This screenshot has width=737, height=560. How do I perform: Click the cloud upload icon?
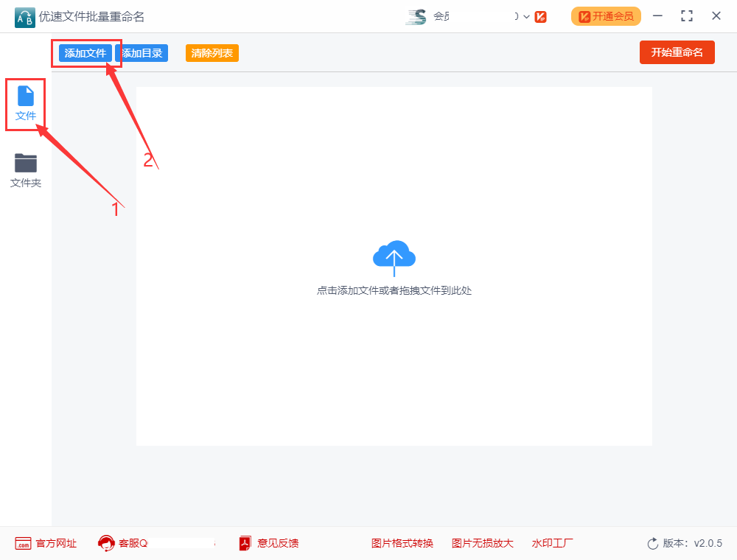point(394,257)
